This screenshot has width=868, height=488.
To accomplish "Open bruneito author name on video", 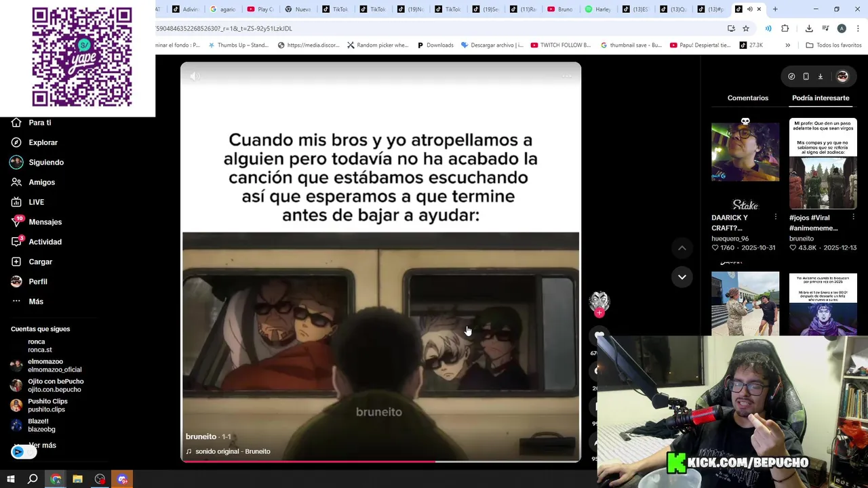I will (201, 436).
